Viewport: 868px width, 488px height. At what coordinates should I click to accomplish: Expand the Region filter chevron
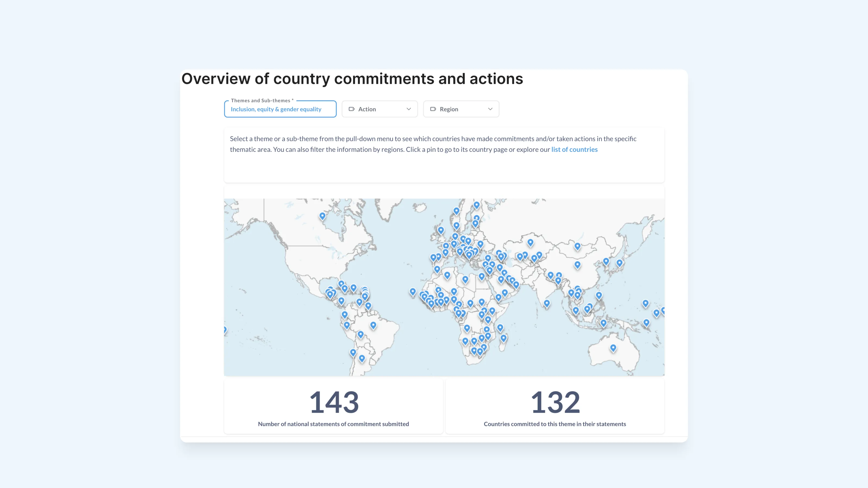coord(490,109)
